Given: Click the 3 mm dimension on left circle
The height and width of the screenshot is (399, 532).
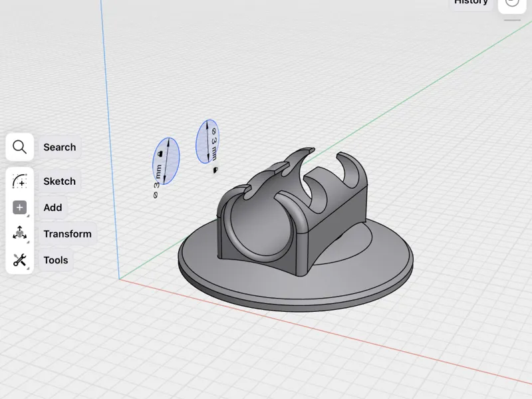Looking at the screenshot, I should (157, 182).
